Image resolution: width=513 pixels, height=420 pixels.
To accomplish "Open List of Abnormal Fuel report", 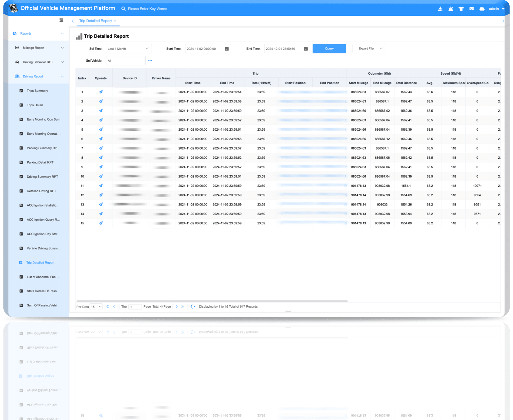I will 43,277.
